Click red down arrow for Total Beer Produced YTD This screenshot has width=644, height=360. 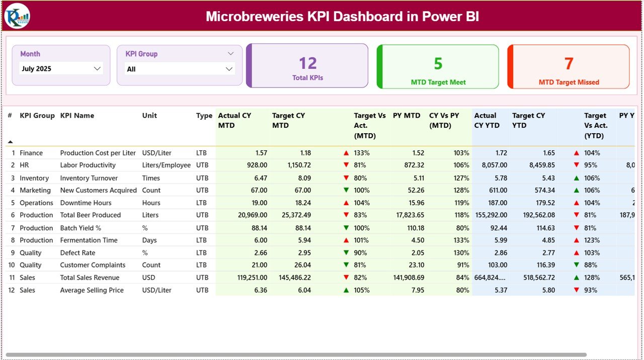tap(577, 215)
